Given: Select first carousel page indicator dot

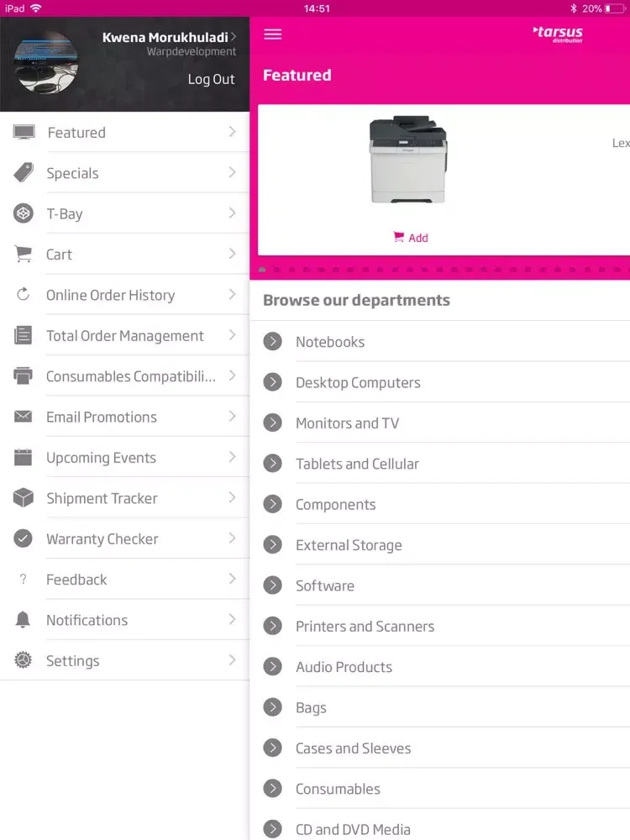Looking at the screenshot, I should [x=262, y=270].
